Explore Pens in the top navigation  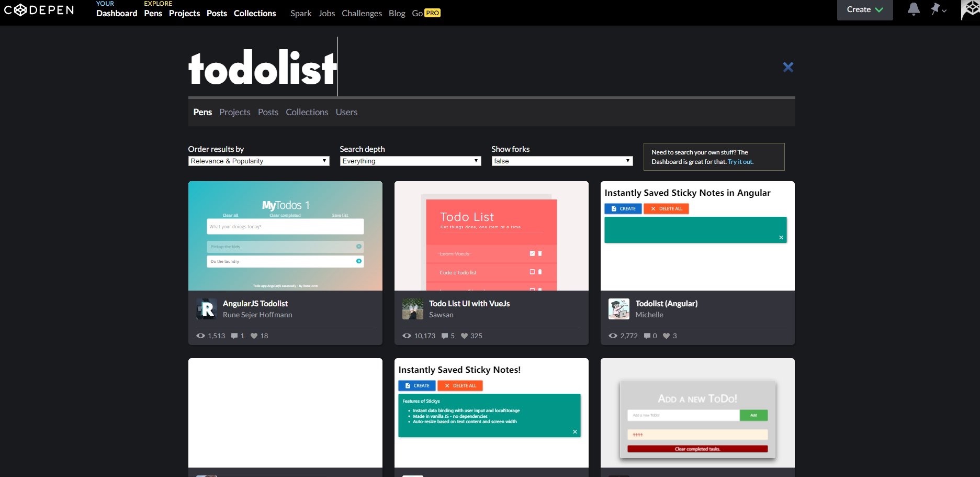coord(153,13)
